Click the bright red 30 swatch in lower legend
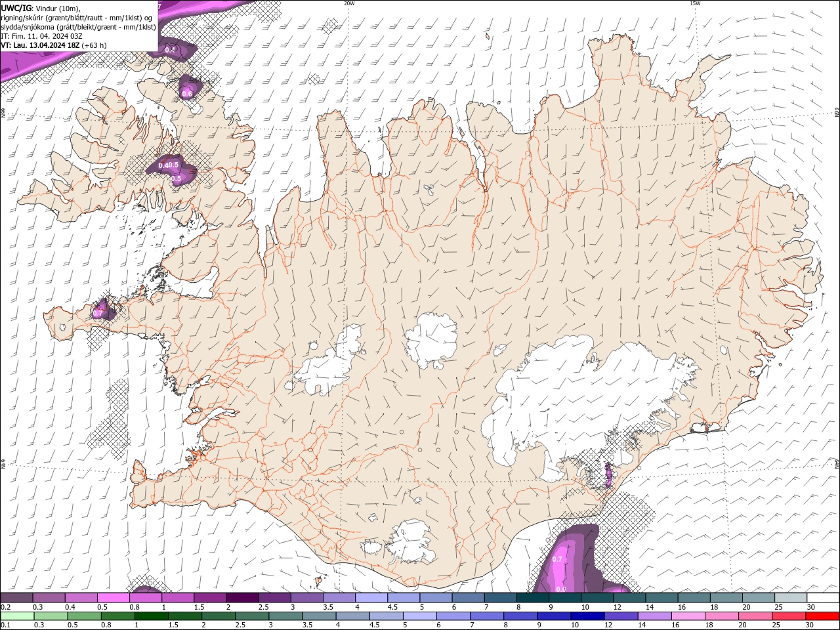 (x=823, y=616)
